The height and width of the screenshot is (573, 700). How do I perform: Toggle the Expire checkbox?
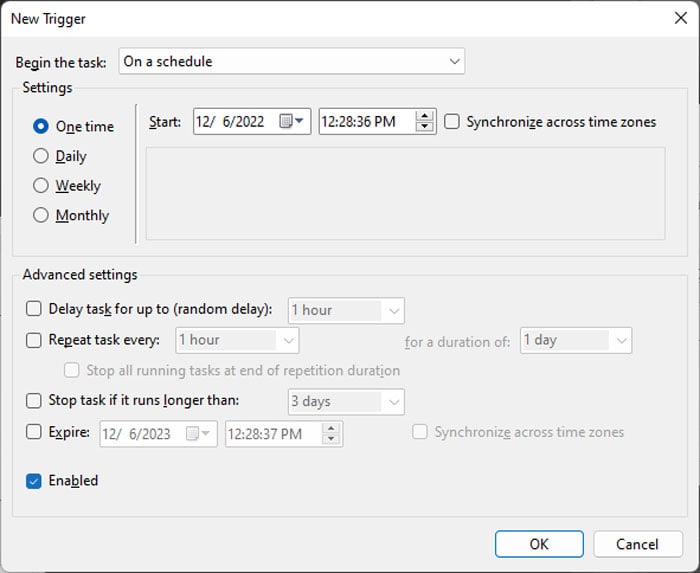33,432
